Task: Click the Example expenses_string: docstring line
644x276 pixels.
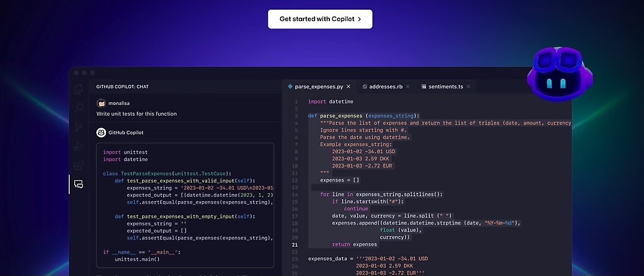Action: [356, 145]
